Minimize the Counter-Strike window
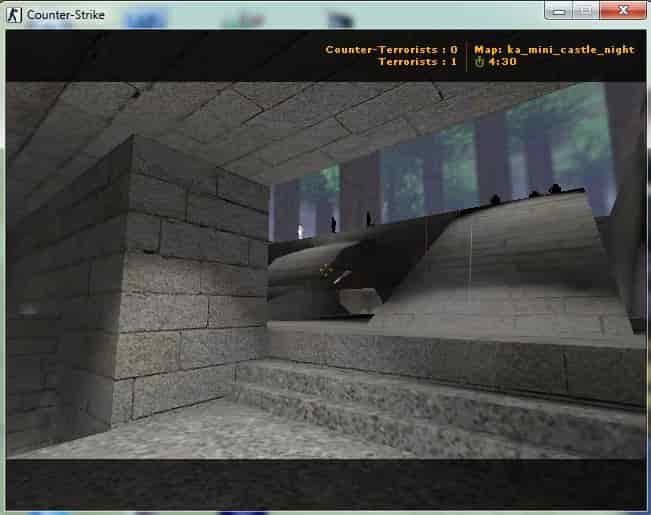This screenshot has height=515, width=651. point(558,11)
